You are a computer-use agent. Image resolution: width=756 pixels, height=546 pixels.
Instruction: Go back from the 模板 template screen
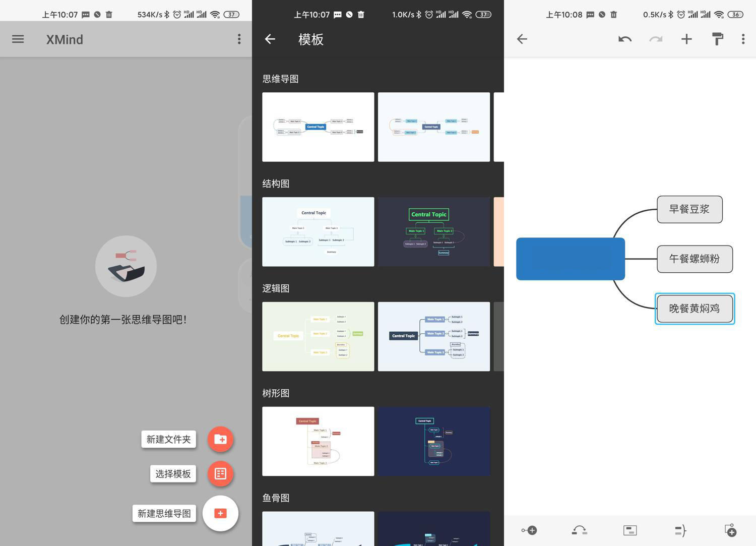tap(270, 39)
